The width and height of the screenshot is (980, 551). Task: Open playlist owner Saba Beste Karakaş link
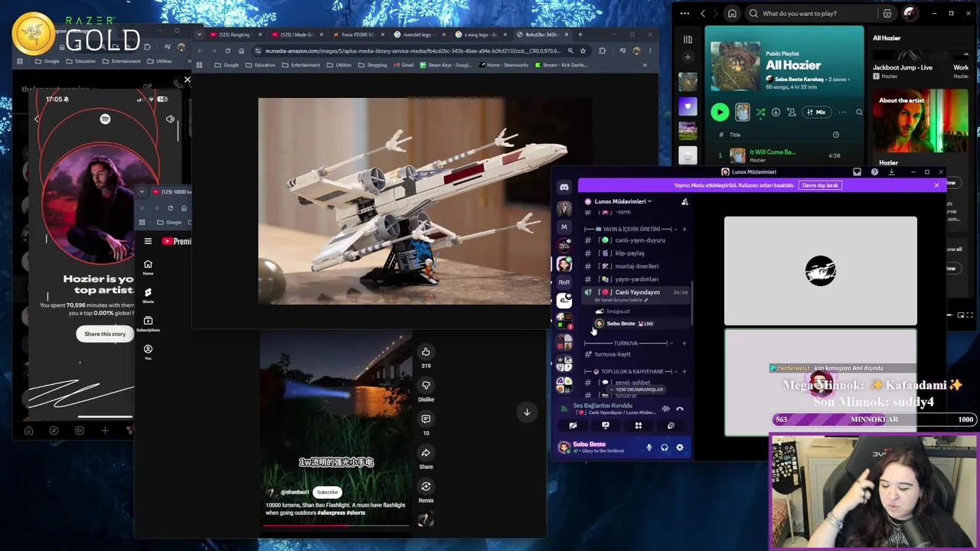[x=799, y=79]
